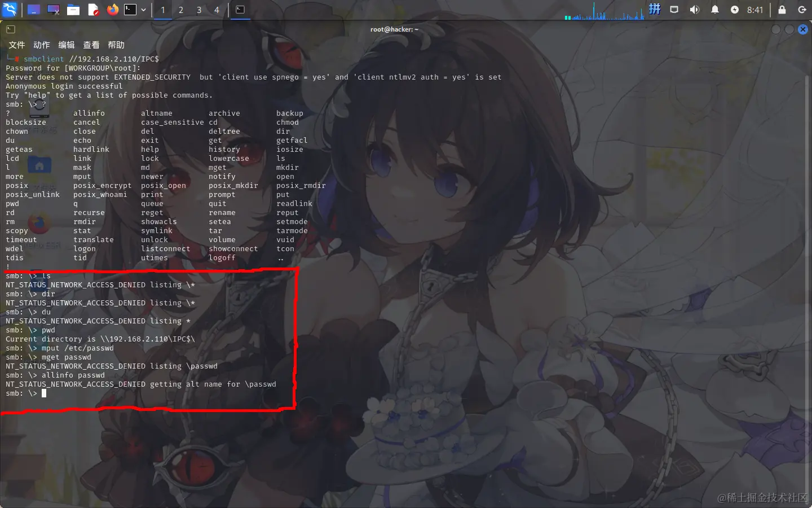Image resolution: width=812 pixels, height=508 pixels.
Task: Click 'lowercase' in the command list
Action: pyautogui.click(x=229, y=158)
